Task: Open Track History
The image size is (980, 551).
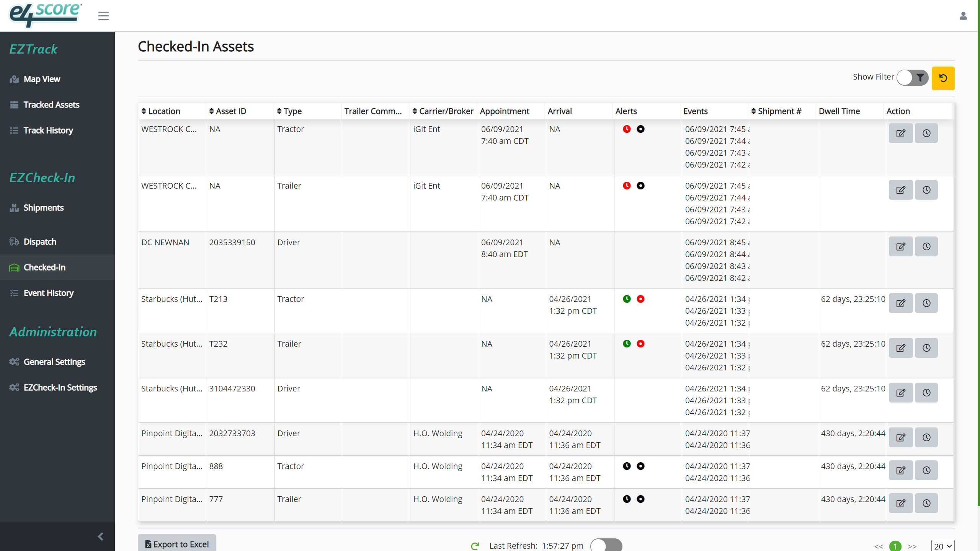Action: 48,130
